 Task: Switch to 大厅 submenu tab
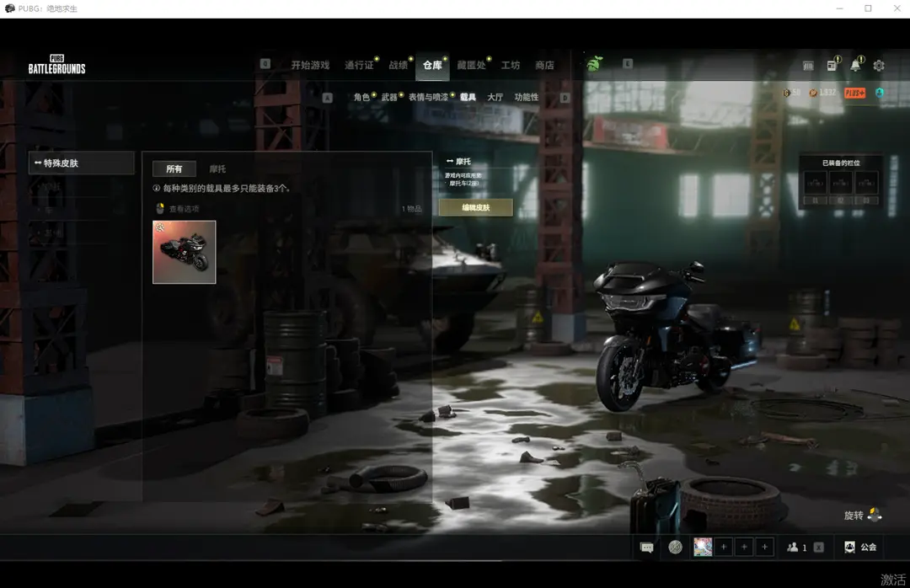tap(495, 97)
